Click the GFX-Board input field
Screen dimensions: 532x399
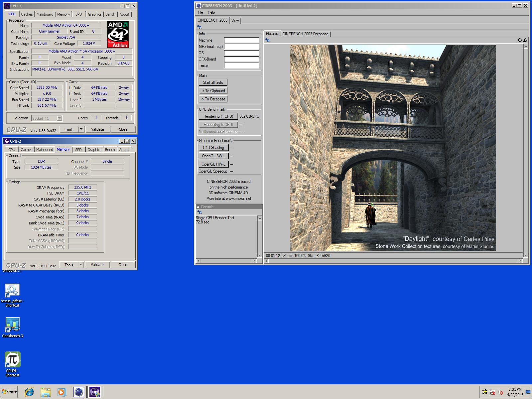pyautogui.click(x=241, y=59)
